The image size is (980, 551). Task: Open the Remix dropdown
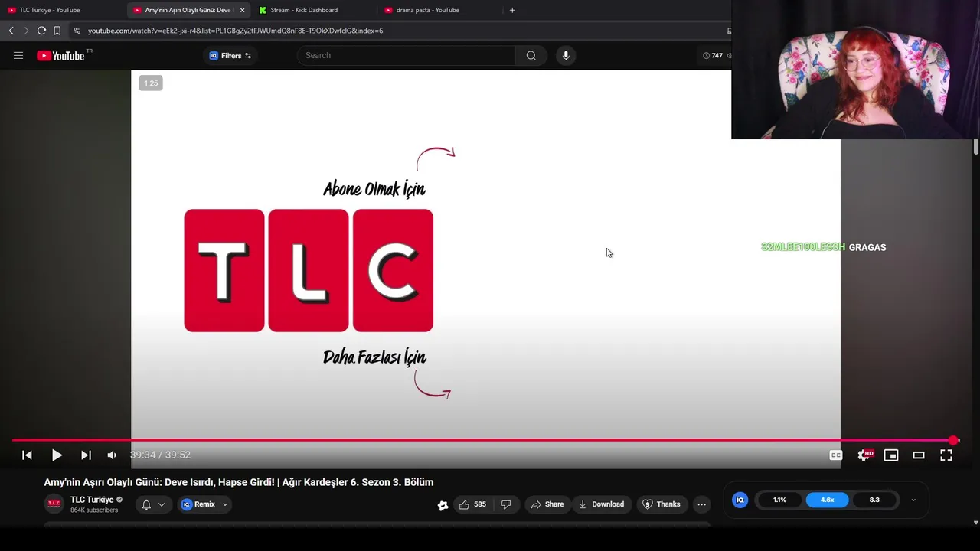coord(204,504)
